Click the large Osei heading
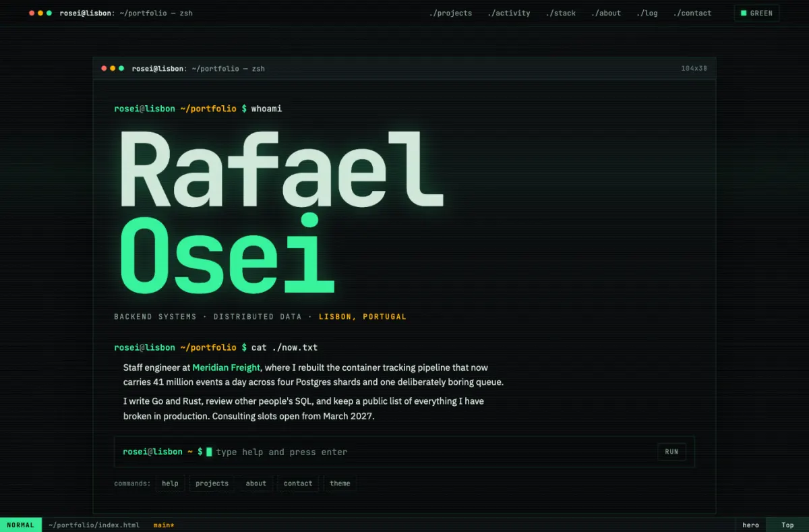Viewport: 809px width, 532px height. pyautogui.click(x=227, y=254)
